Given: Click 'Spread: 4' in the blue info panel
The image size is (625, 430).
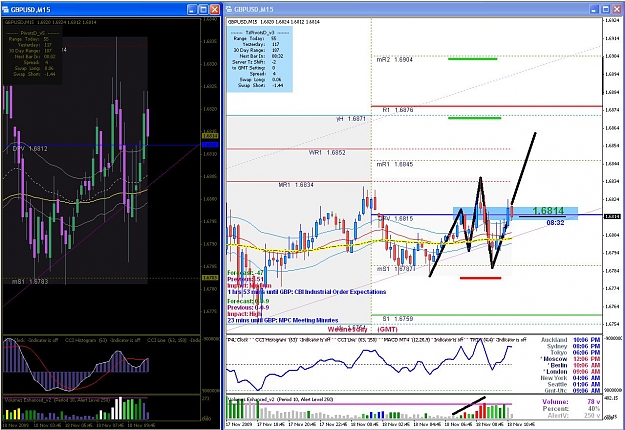Looking at the screenshot, I should 263,74.
